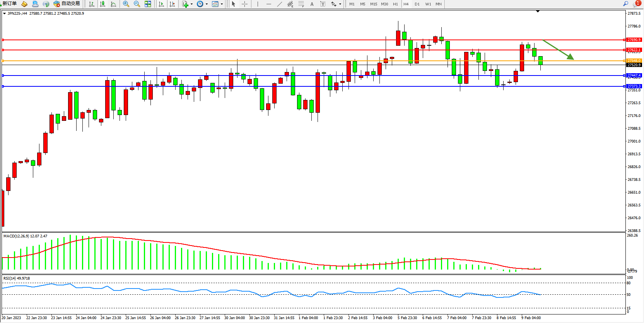Switch chart to line chart mode
Screen dimensions: 644x323
113,4
